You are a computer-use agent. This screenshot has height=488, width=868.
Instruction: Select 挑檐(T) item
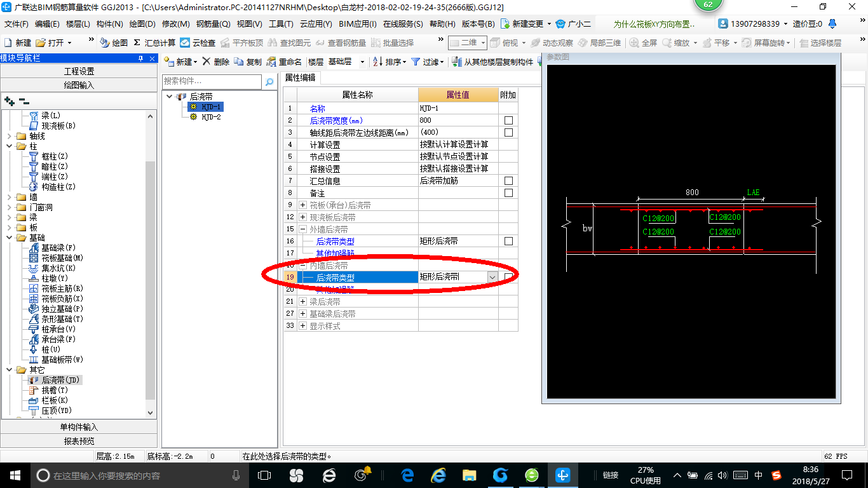(48, 390)
